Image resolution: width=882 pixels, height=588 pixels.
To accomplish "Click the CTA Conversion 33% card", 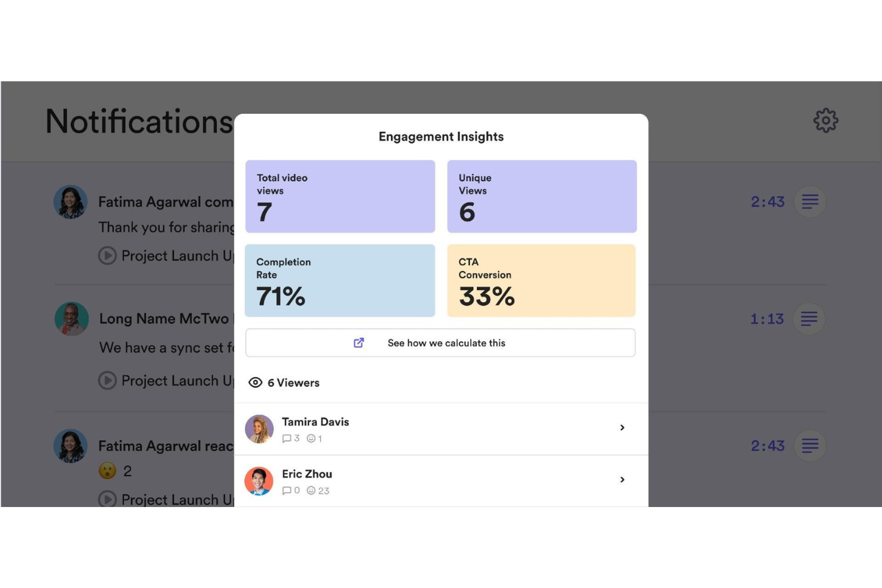I will click(541, 281).
